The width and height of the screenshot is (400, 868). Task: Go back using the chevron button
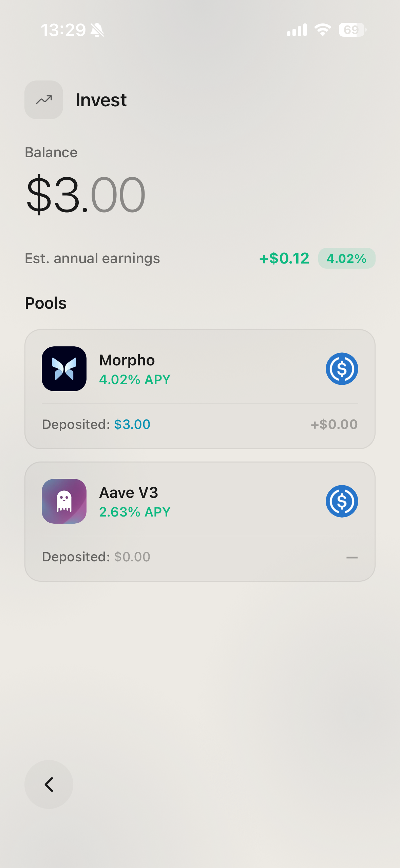click(x=49, y=784)
